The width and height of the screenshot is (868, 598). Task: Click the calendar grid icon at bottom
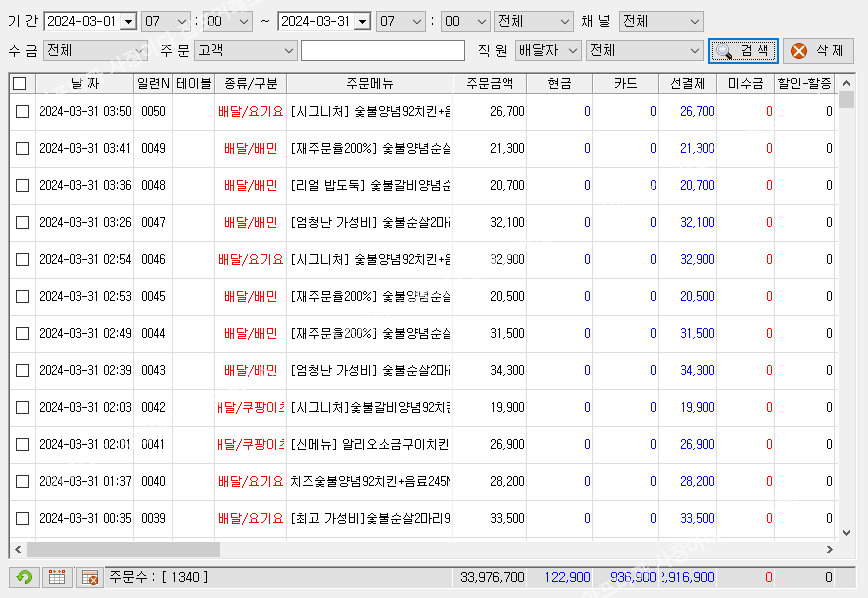(x=57, y=577)
